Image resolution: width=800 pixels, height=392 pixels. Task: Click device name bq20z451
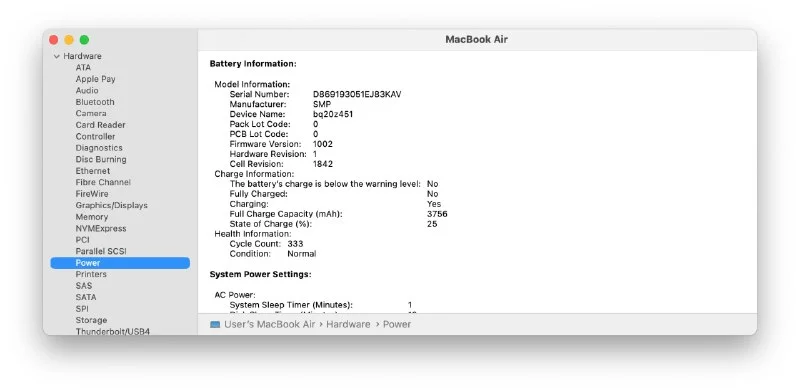pyautogui.click(x=333, y=114)
